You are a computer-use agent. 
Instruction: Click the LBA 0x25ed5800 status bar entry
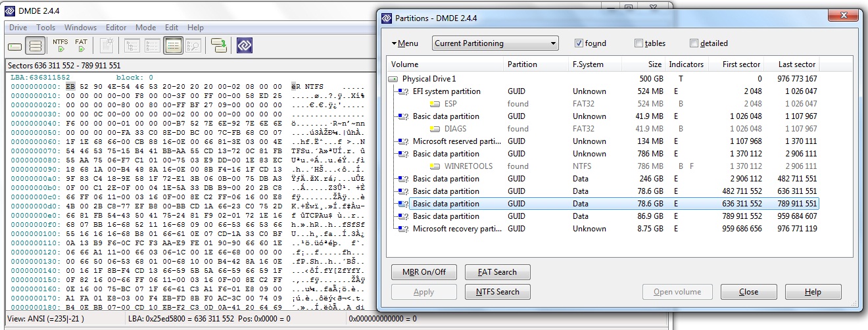point(210,319)
